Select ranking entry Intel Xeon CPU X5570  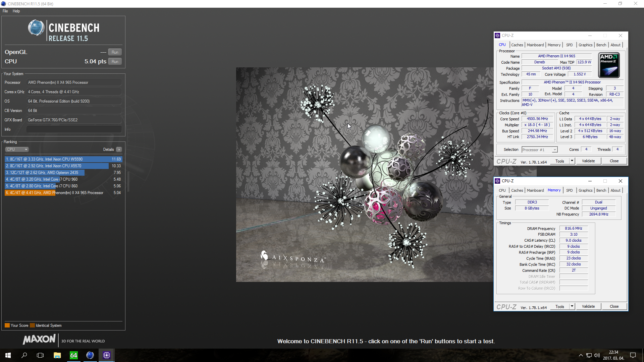(x=63, y=166)
